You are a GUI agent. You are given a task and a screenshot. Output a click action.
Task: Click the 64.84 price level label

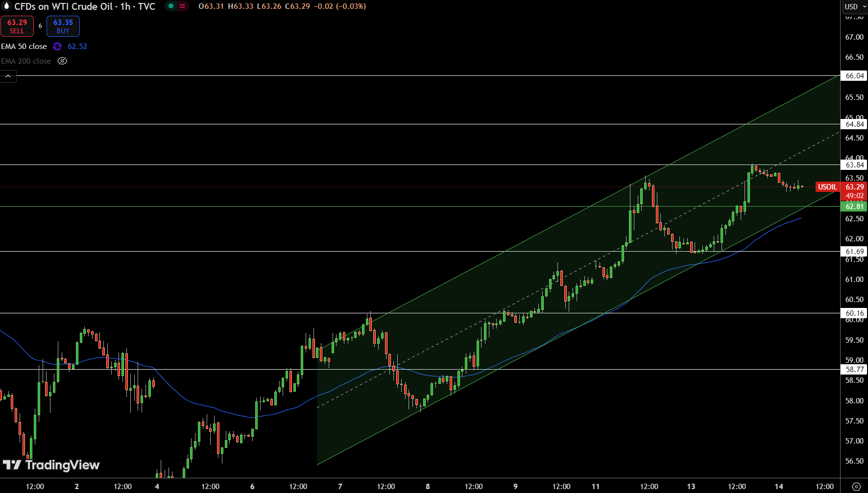pyautogui.click(x=854, y=124)
